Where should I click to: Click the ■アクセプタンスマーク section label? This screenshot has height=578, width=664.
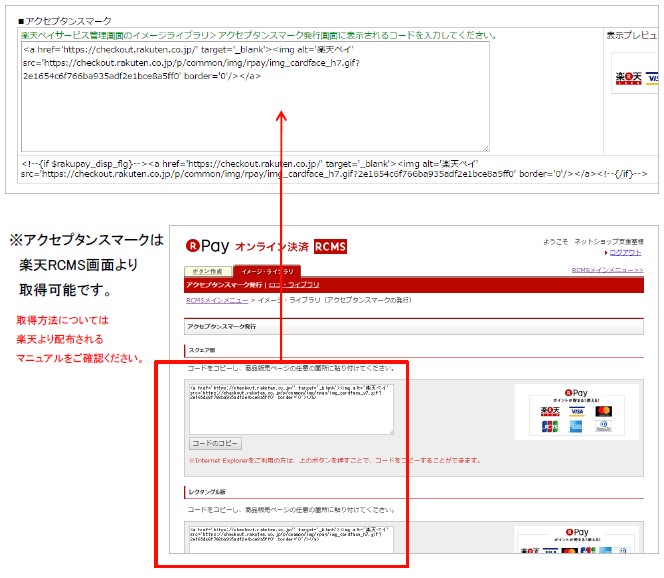coord(65,21)
